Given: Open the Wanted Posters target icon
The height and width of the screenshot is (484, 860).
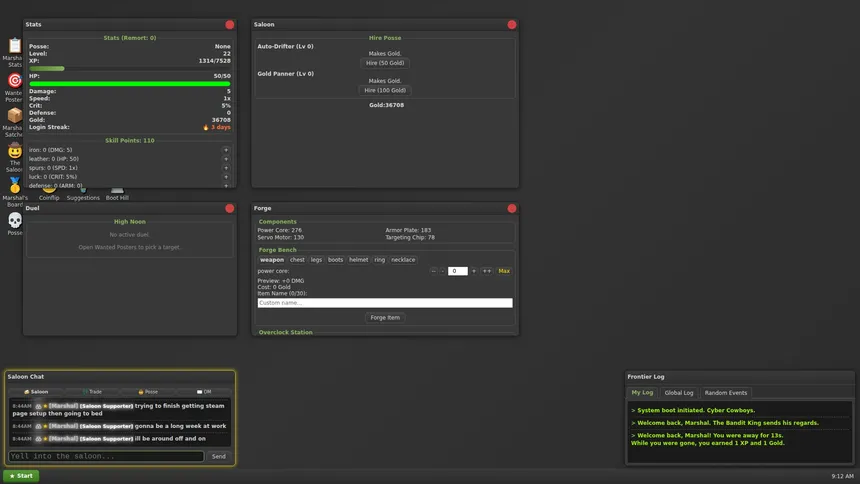Looking at the screenshot, I should 15,81.
